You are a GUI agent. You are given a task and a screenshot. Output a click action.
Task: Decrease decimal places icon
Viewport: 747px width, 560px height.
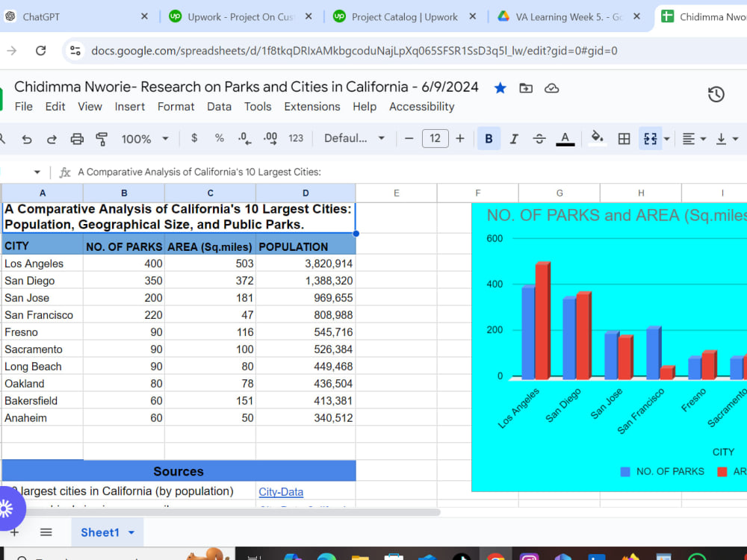coord(244,139)
